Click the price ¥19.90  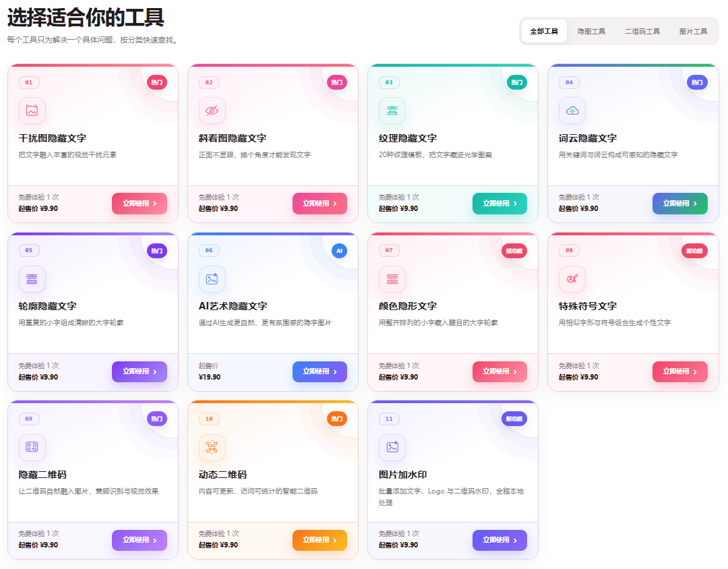210,377
